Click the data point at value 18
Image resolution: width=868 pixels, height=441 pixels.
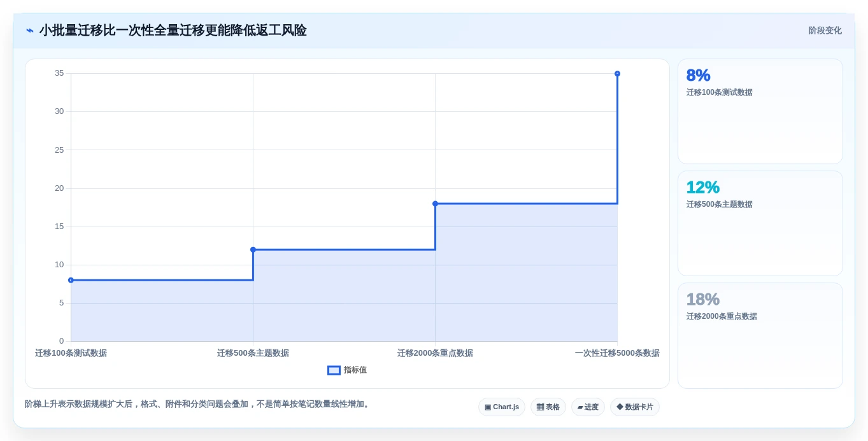tap(435, 204)
